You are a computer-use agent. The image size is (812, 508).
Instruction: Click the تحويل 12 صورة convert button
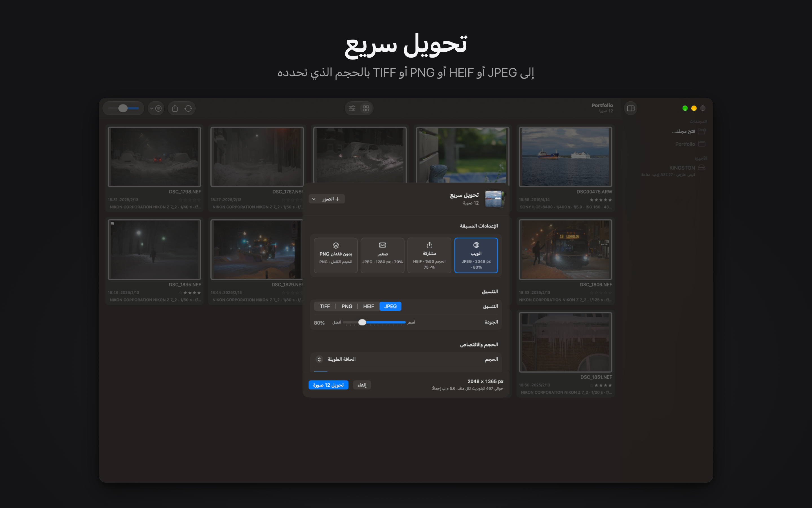tap(328, 385)
